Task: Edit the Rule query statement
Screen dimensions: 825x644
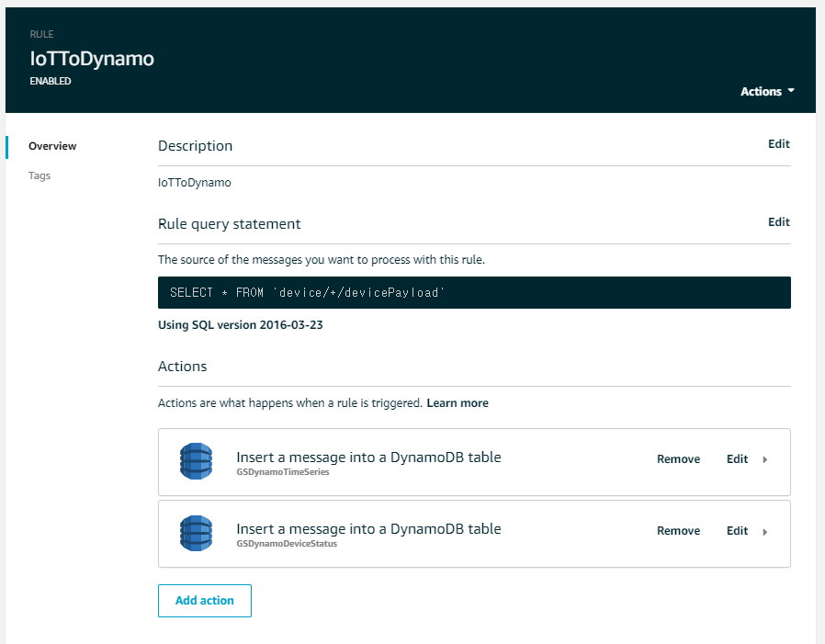Action: coord(779,222)
